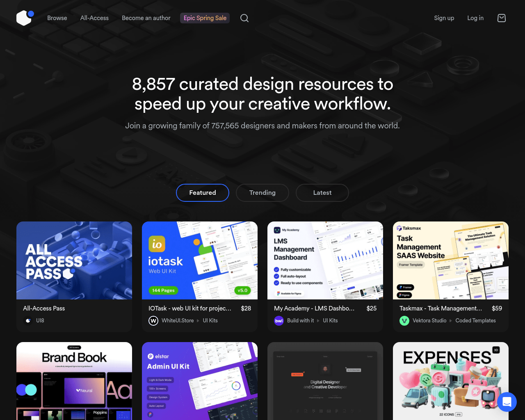Open UI Kits category under IOTask

pos(210,321)
